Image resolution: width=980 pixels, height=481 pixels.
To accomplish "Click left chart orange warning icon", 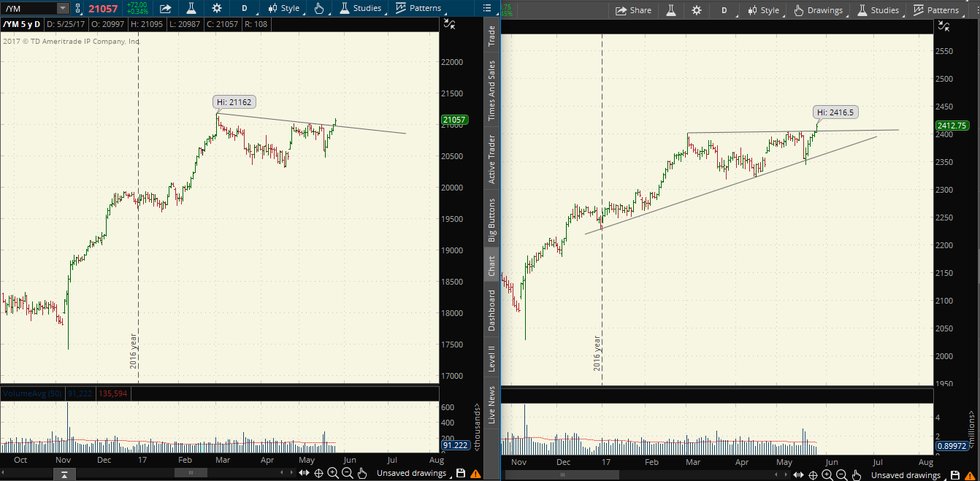I will click(x=475, y=474).
